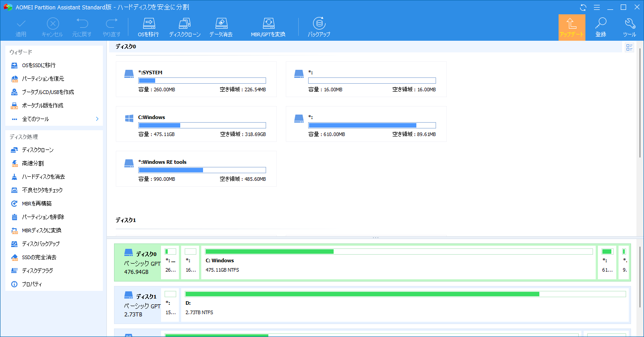
Task: Select the 15... partition block on ディスク1
Action: (170, 305)
